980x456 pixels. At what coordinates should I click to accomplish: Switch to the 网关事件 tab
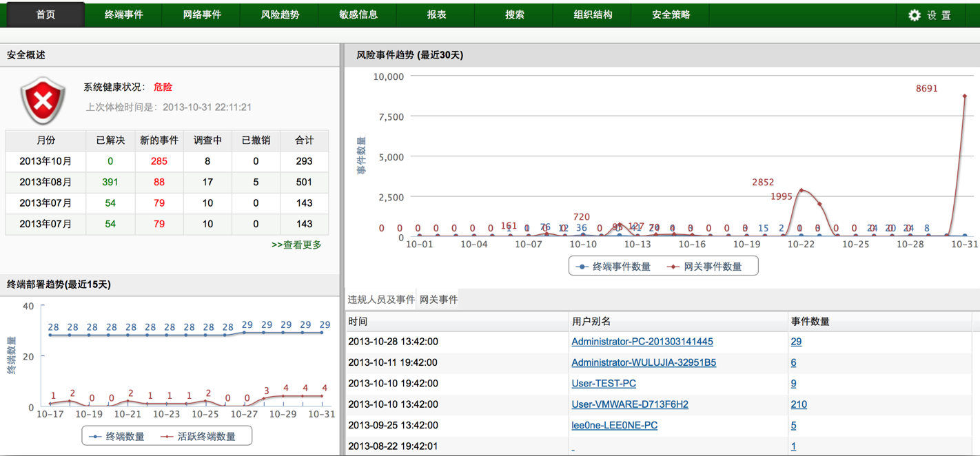(x=438, y=300)
